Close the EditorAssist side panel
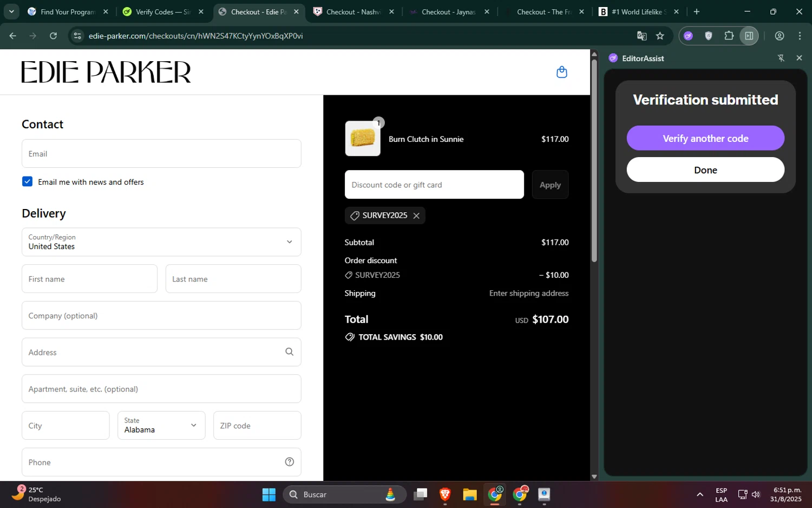 (x=799, y=58)
